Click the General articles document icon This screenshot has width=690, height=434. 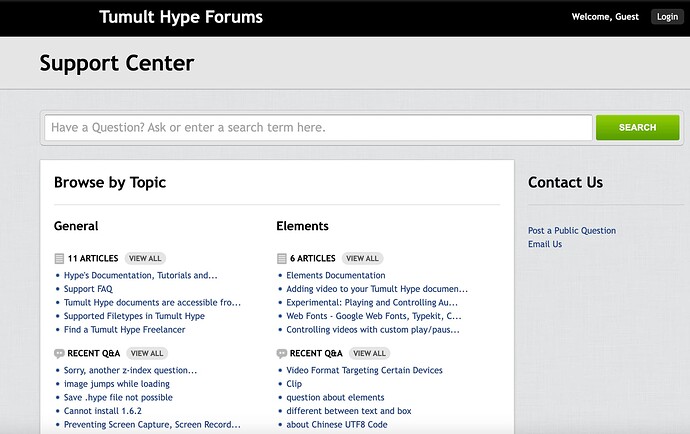(x=59, y=258)
